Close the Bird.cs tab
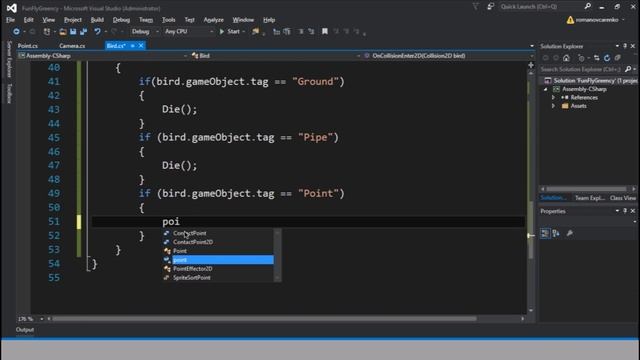 click(141, 46)
